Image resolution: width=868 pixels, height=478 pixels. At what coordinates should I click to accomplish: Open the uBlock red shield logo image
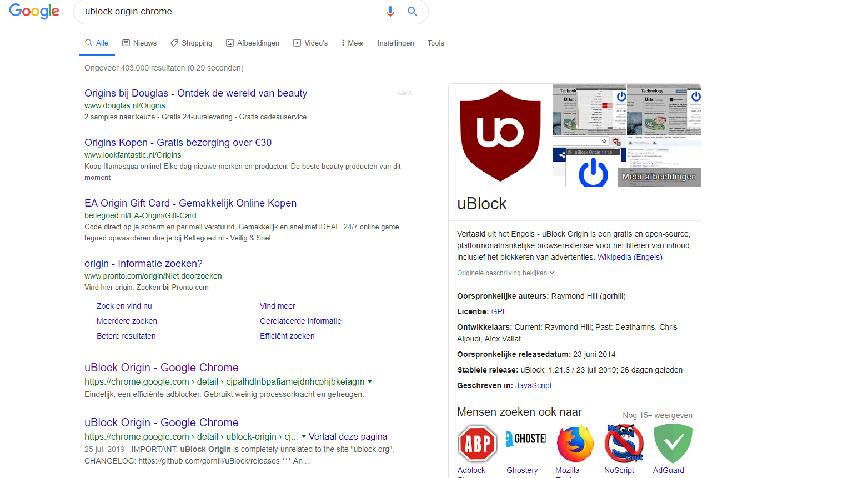coord(500,135)
